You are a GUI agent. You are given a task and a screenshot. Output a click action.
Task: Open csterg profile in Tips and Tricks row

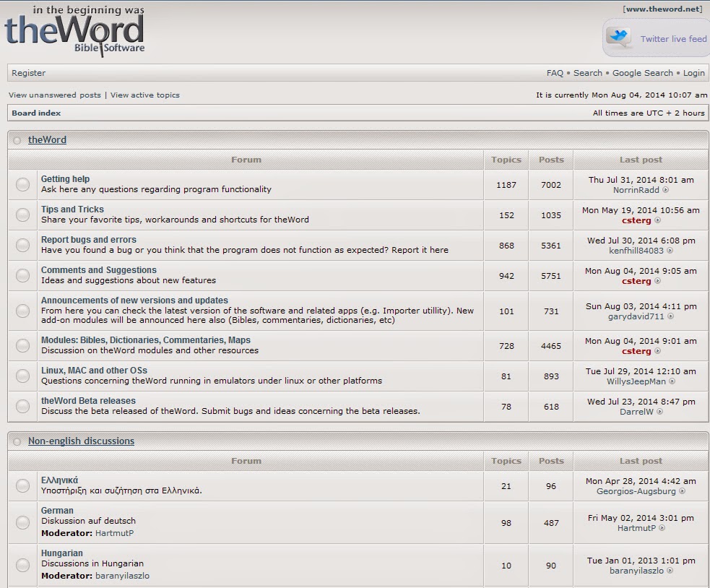pyautogui.click(x=636, y=220)
